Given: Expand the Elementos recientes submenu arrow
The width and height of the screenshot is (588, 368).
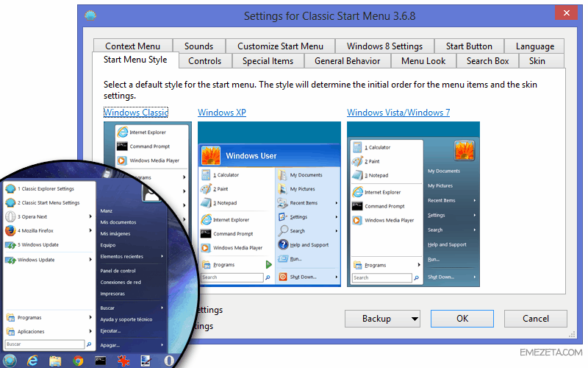Looking at the screenshot, I should click(162, 256).
